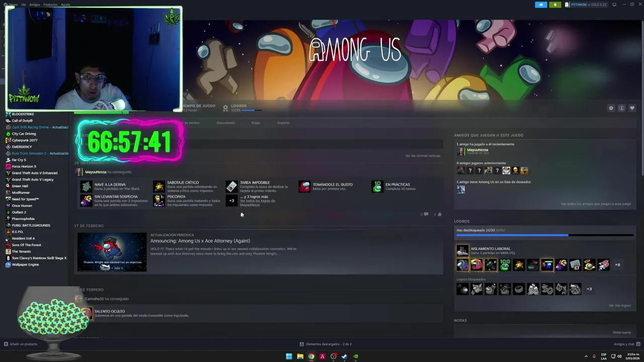Open the Ayuda menu

(x=65, y=5)
